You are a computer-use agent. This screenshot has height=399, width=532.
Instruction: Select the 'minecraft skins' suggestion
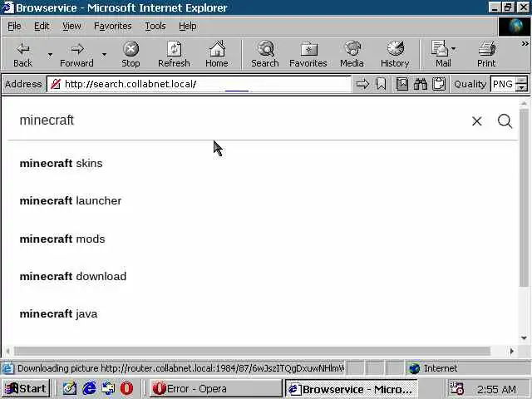(61, 163)
